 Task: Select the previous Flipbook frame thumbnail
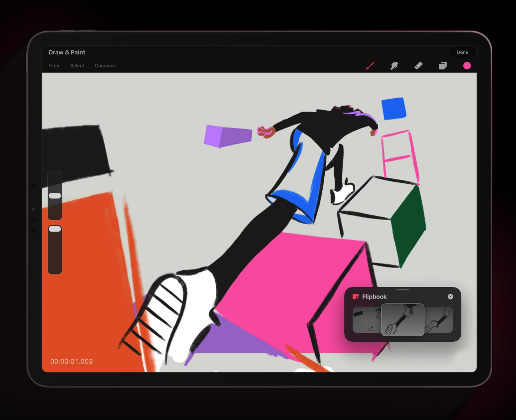pos(367,320)
